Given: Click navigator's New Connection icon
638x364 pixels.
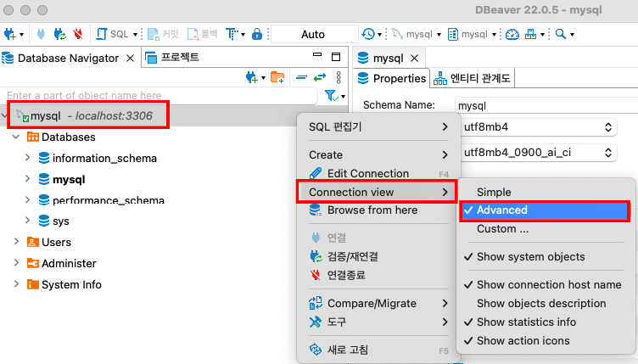Looking at the screenshot, I should 252,77.
